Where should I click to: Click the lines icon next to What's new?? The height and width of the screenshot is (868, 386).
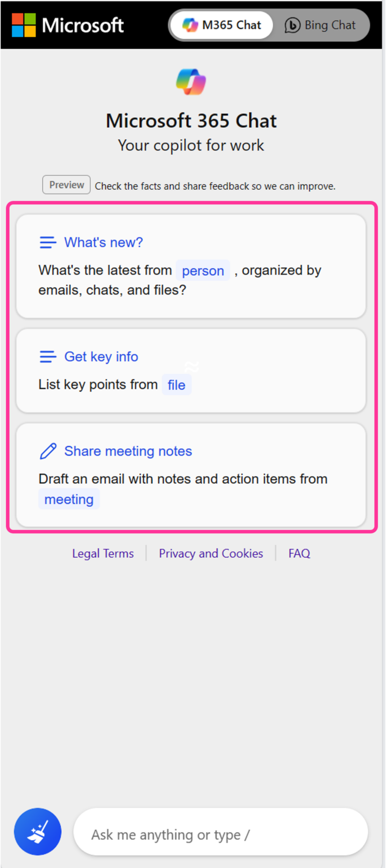[x=48, y=242]
